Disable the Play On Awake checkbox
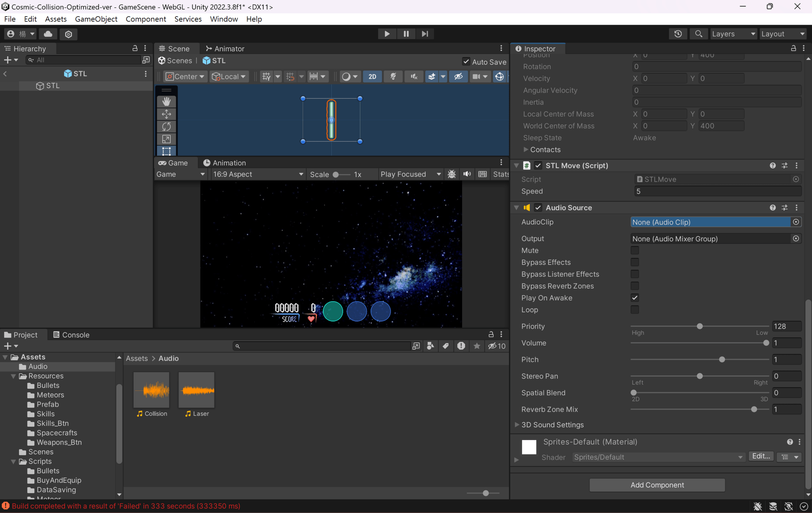 click(x=634, y=298)
